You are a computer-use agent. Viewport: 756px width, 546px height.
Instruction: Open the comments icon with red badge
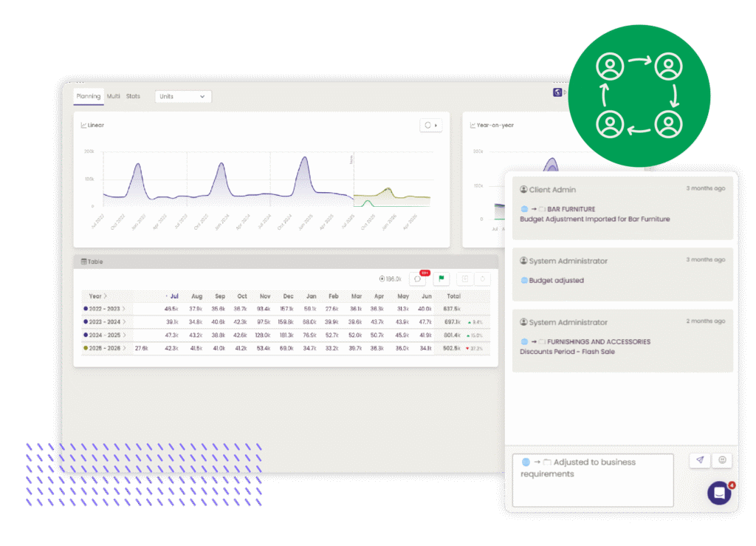(x=418, y=279)
